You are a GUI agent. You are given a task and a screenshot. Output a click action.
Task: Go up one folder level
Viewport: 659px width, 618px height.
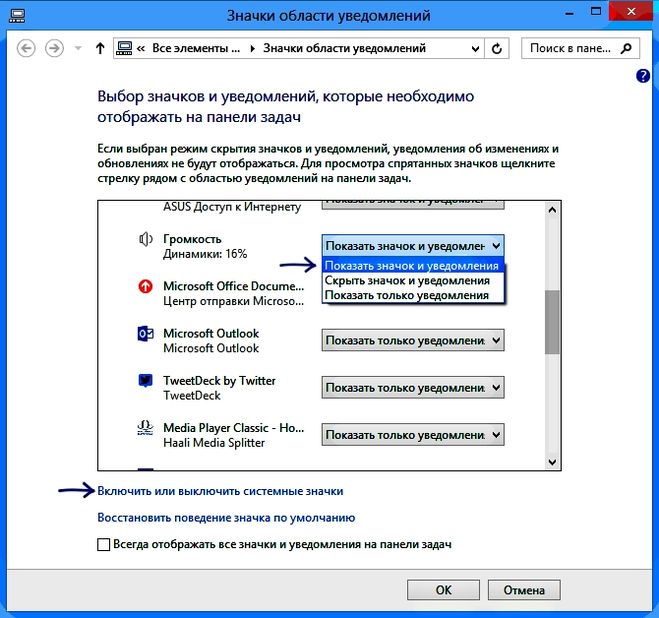click(x=99, y=48)
